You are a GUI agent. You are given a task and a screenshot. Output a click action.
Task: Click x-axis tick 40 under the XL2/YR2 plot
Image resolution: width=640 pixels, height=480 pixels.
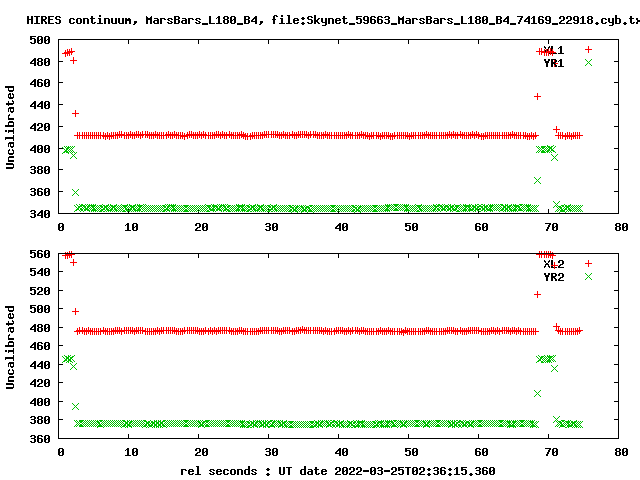tap(341, 452)
